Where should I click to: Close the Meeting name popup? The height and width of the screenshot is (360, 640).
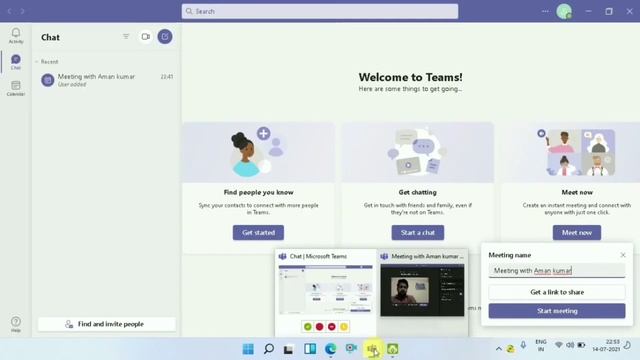pos(623,255)
